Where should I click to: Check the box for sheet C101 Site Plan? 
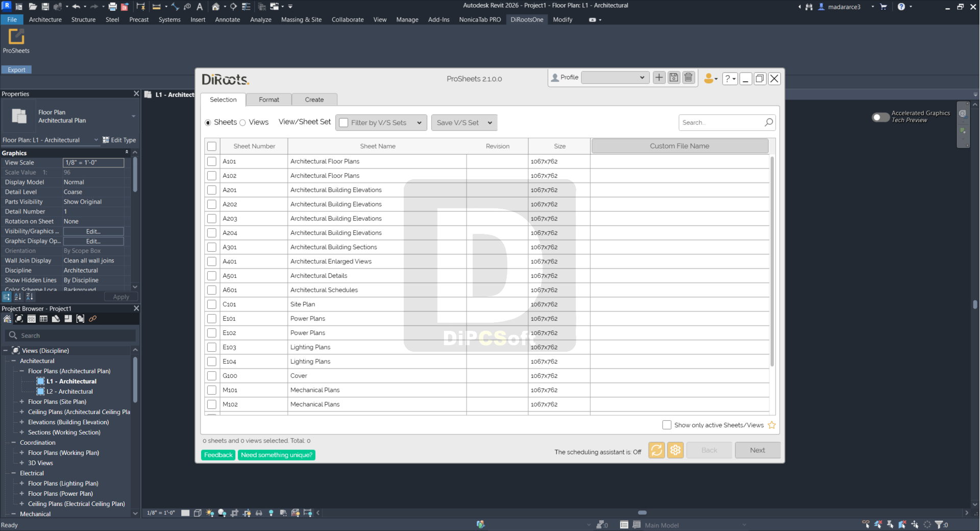[x=212, y=304]
